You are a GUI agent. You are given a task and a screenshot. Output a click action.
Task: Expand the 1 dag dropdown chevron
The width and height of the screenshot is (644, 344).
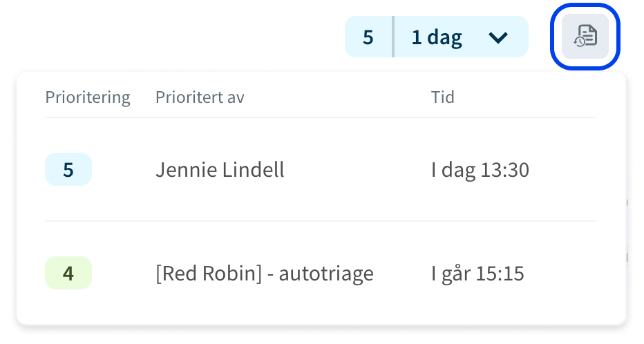(x=498, y=38)
